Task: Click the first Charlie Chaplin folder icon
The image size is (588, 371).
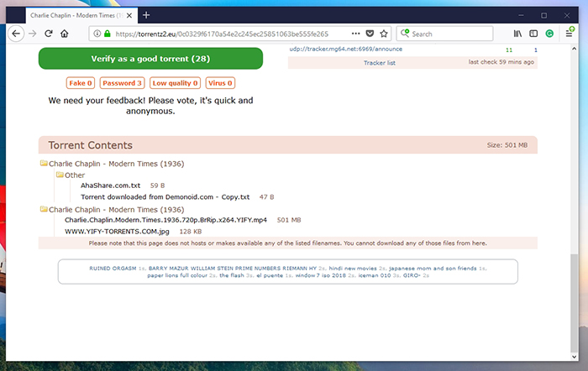Action: pos(44,163)
